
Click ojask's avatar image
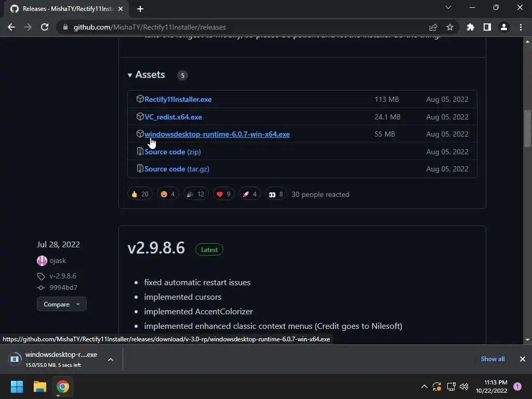point(42,261)
